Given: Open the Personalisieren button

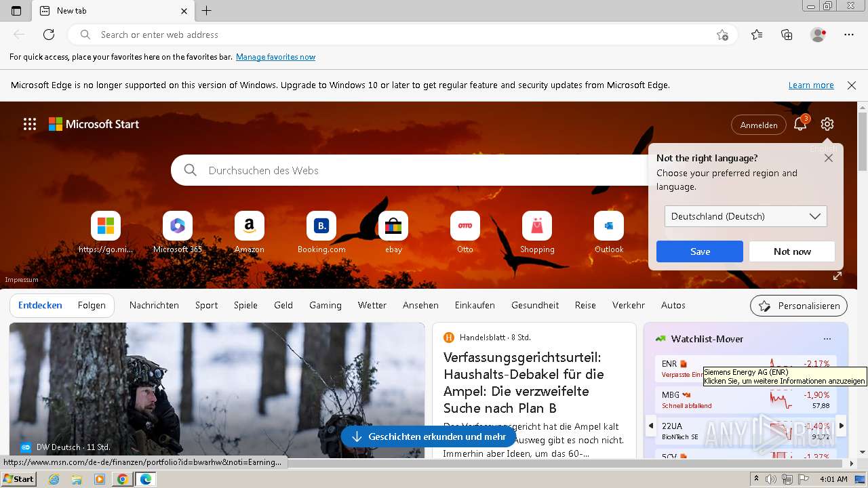Looking at the screenshot, I should pos(799,306).
